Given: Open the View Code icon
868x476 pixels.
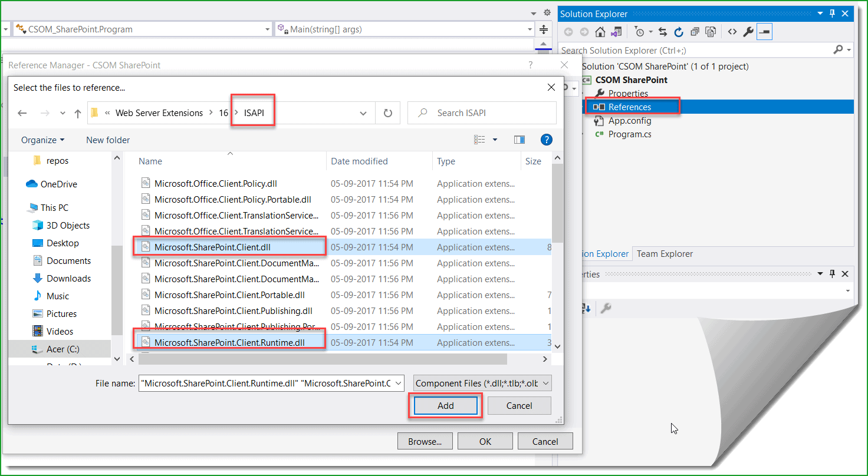Looking at the screenshot, I should click(732, 31).
